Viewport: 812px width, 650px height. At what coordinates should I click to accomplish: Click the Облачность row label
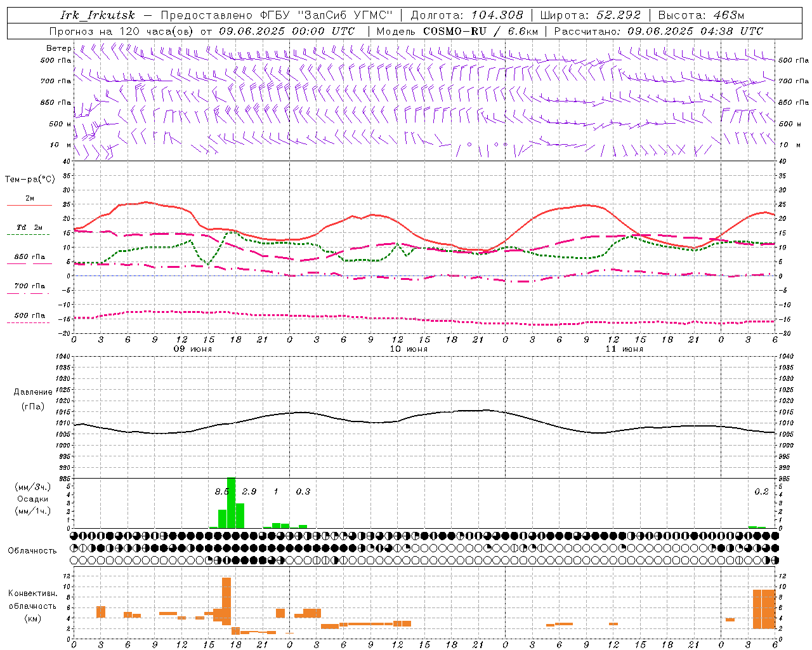32,550
